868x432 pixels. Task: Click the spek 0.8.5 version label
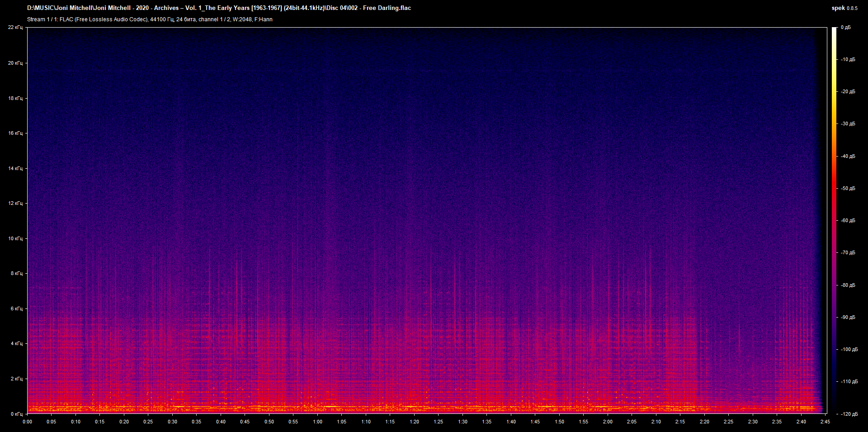click(x=844, y=8)
